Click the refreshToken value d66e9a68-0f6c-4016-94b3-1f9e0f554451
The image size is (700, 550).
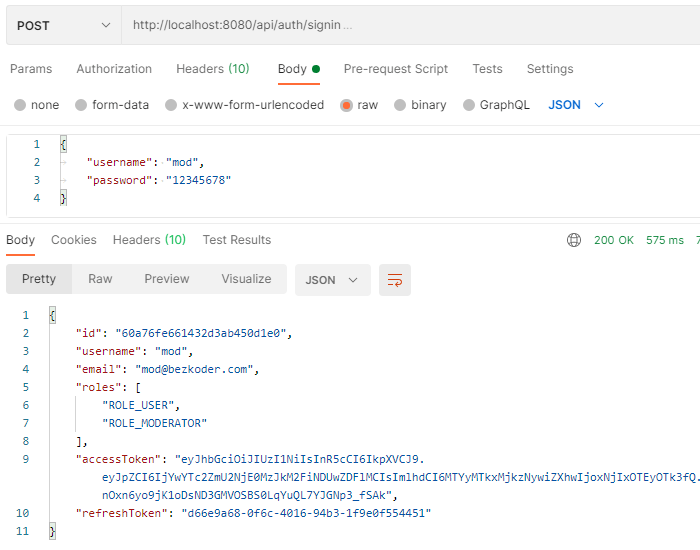click(306, 513)
